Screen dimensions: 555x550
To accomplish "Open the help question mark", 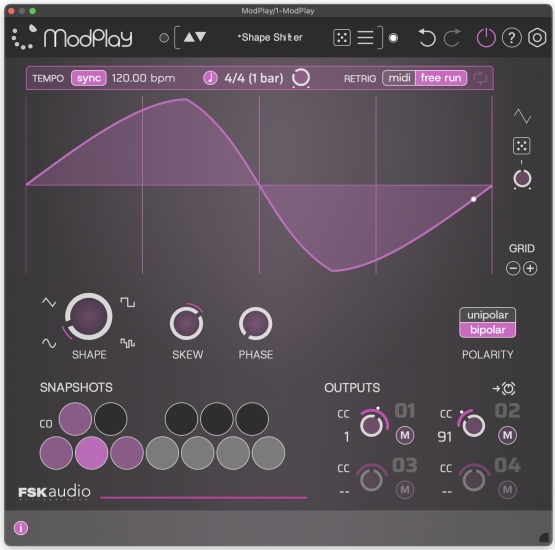I will 511,38.
